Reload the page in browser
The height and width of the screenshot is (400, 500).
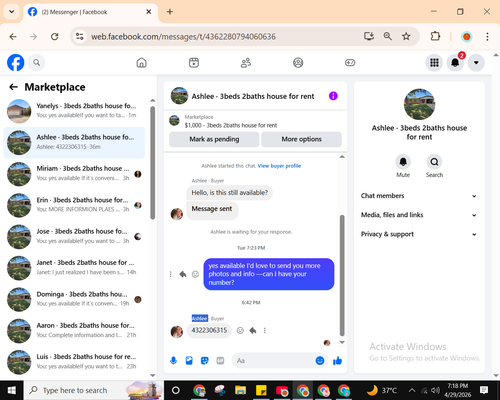pos(55,36)
